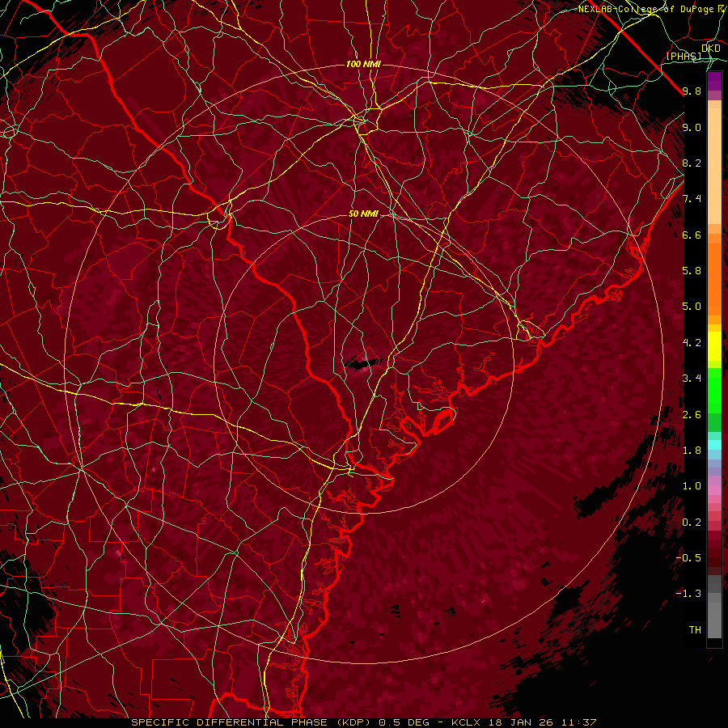728x728 pixels.
Task: Click the 8.2 value on the color scale
Action: coord(692,163)
